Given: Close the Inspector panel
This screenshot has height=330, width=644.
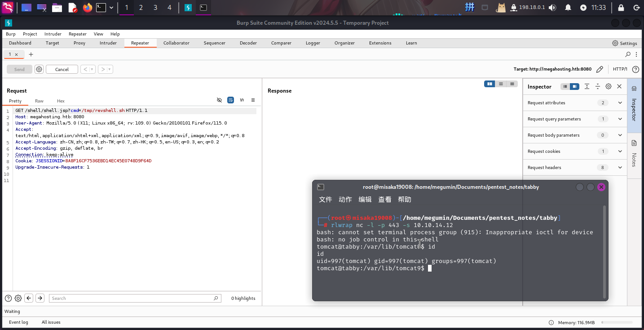Looking at the screenshot, I should pos(619,86).
